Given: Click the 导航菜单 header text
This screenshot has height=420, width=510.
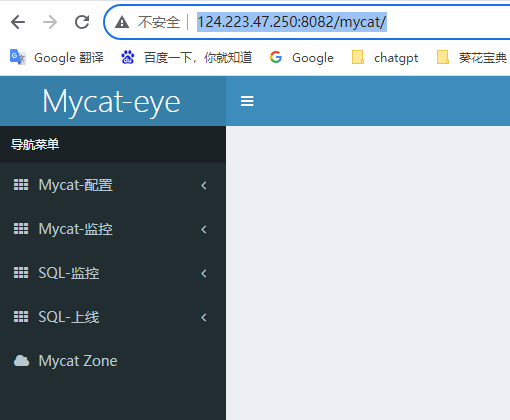Looking at the screenshot, I should tap(35, 144).
